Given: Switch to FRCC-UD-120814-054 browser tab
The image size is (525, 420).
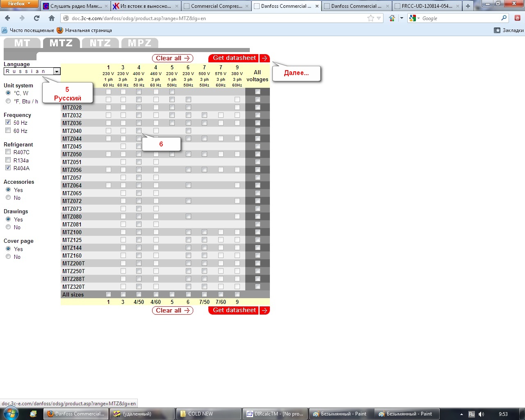Looking at the screenshot, I should [x=427, y=6].
